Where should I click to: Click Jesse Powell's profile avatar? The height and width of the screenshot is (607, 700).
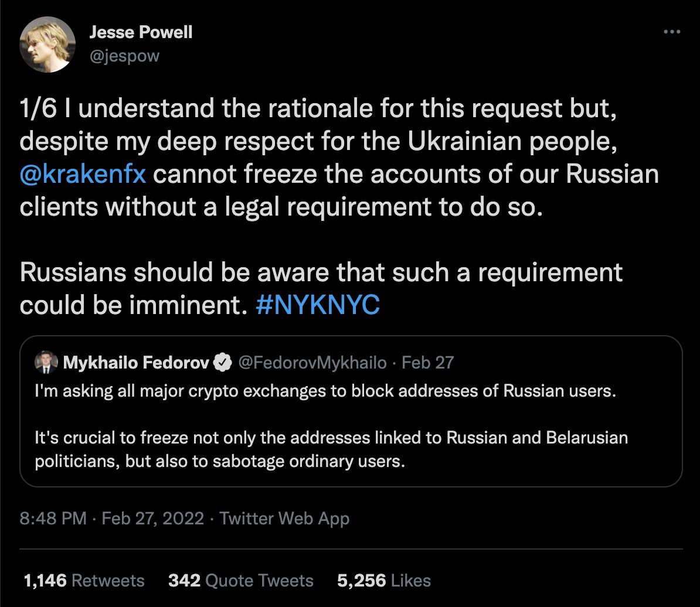tap(47, 45)
